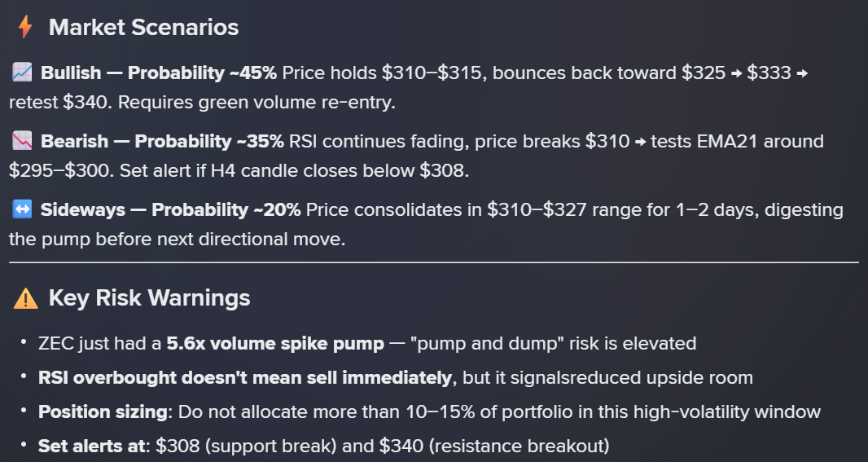The width and height of the screenshot is (868, 462).
Task: Click the bold Bullish — Probability ~45% label
Action: click(x=159, y=73)
